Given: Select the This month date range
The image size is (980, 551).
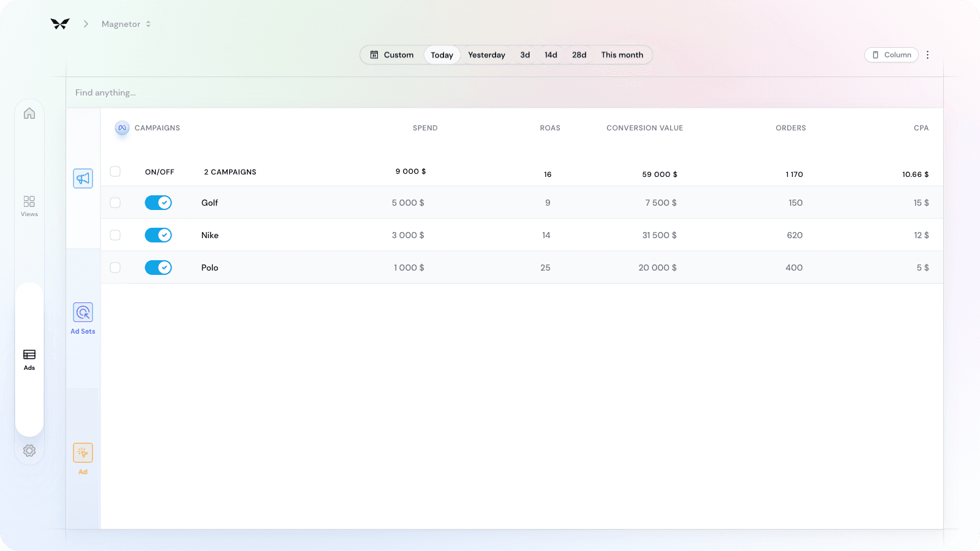Looking at the screenshot, I should 622,54.
